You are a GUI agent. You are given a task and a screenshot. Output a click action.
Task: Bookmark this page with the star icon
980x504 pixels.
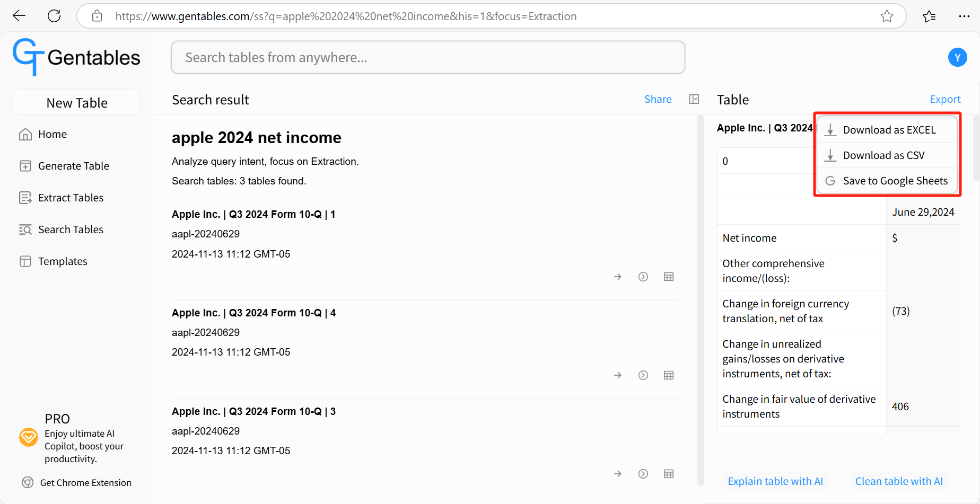[x=887, y=16]
